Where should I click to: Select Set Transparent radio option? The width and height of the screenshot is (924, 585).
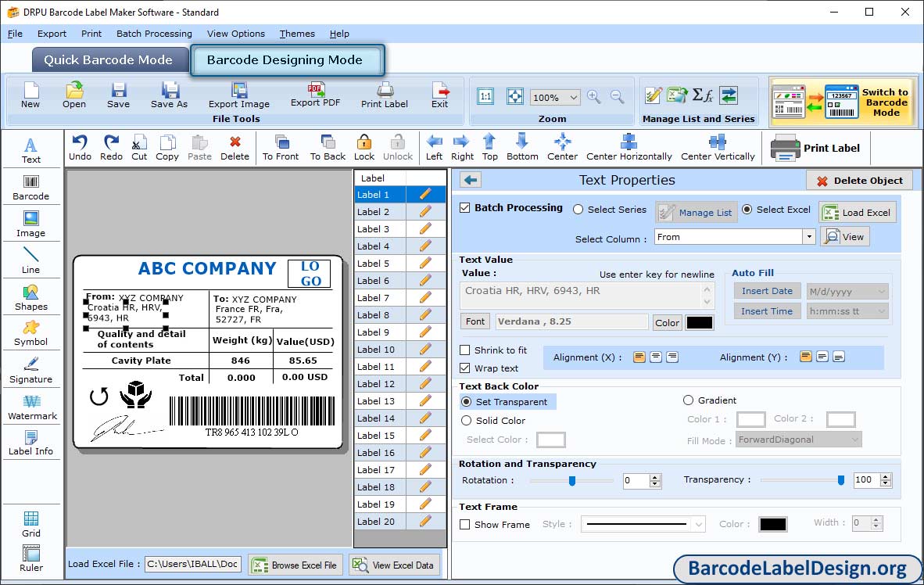[466, 401]
